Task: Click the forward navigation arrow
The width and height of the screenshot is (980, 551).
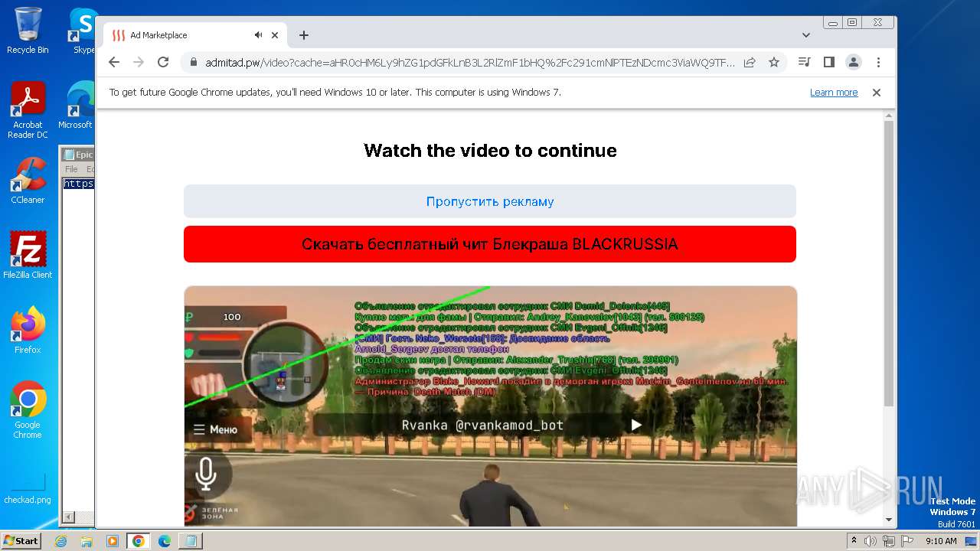Action: click(x=139, y=62)
